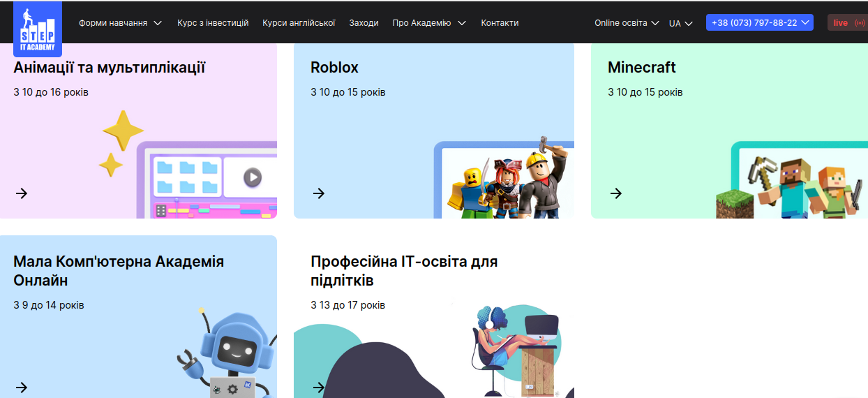The height and width of the screenshot is (398, 868).
Task: Click the text З 9 до 14 років
Action: tap(49, 305)
